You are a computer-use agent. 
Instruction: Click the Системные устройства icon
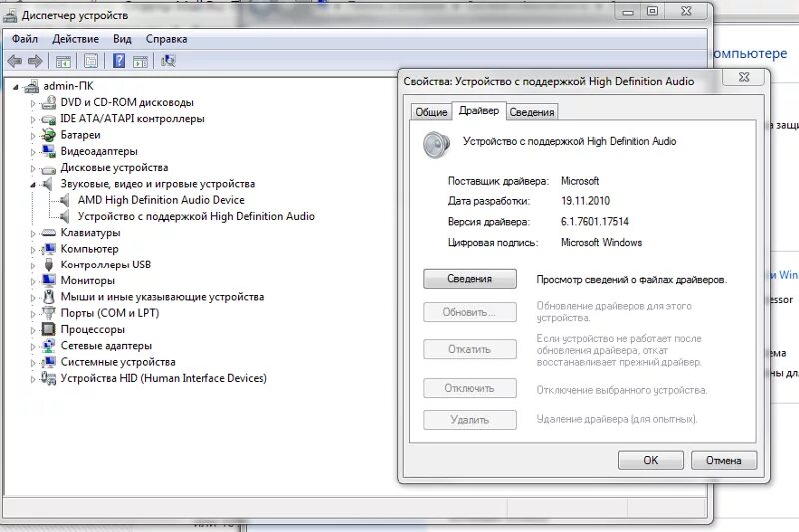[x=48, y=362]
